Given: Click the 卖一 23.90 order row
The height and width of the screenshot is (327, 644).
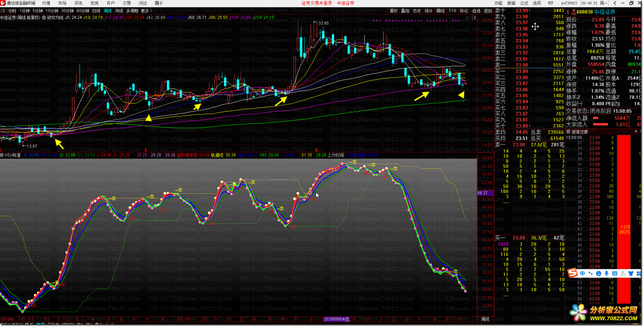Looking at the screenshot, I should coord(529,65).
